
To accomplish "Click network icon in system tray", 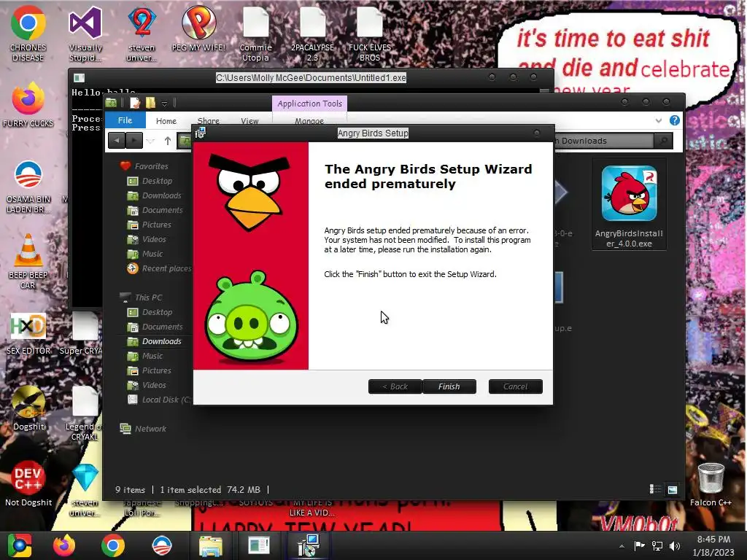I will 657,545.
